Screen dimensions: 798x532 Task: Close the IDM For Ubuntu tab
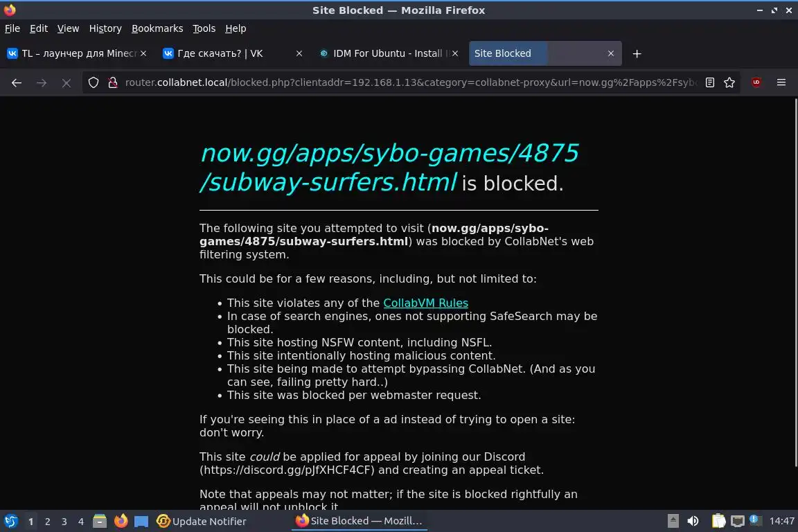pyautogui.click(x=455, y=53)
